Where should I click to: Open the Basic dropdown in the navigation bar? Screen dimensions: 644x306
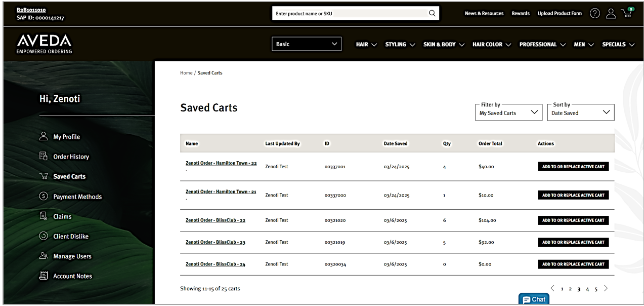point(307,44)
